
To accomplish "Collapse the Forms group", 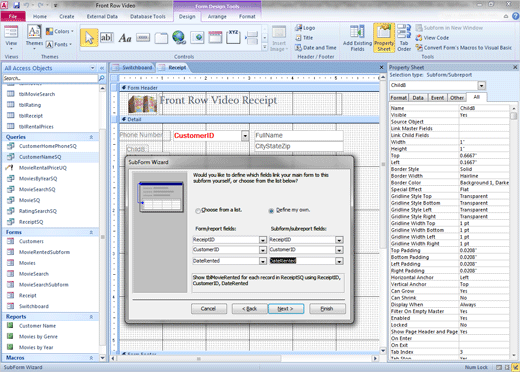I will (91, 232).
